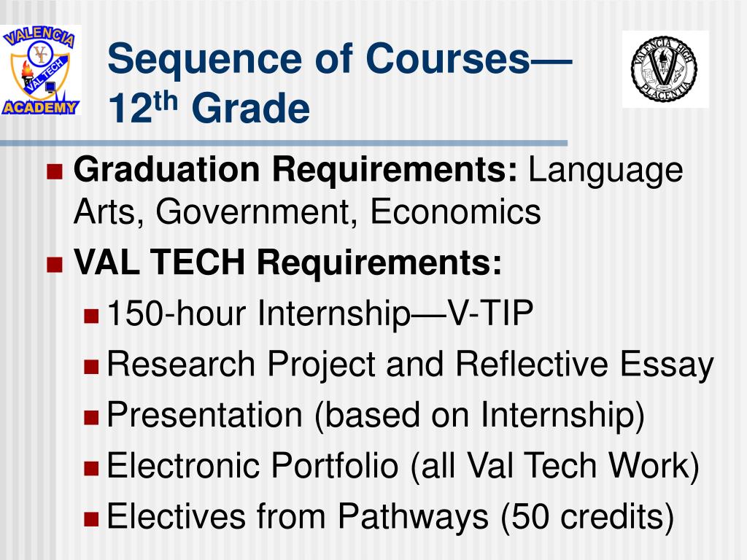Click the bullet next to Research Project
747x560 pixels.
tap(91, 367)
